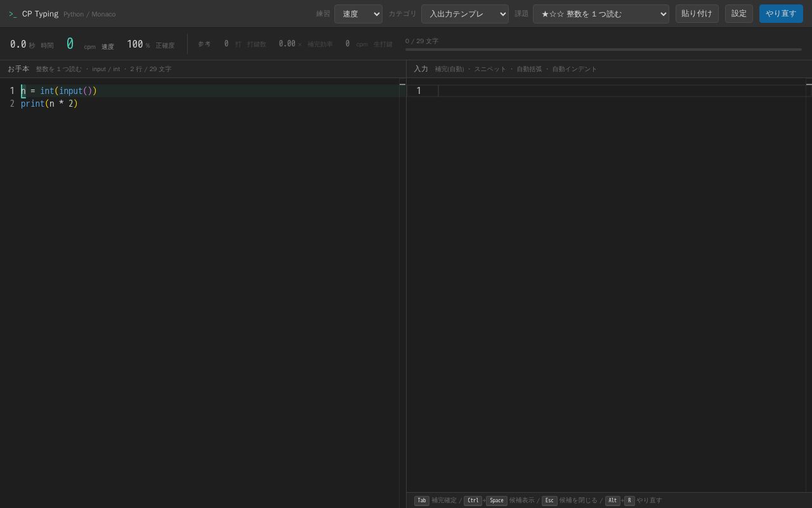Click the R key hint in footer
This screenshot has height=508, width=812.
click(x=629, y=500)
